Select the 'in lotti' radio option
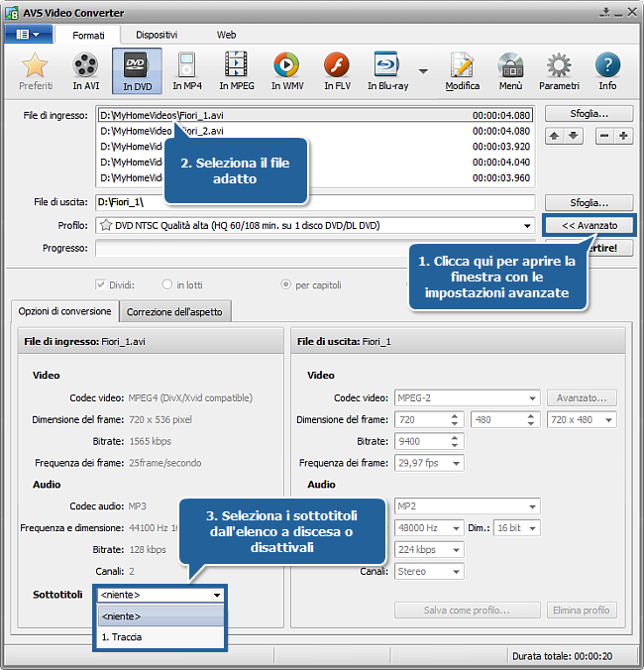Screen dimensions: 644x670 tap(167, 284)
